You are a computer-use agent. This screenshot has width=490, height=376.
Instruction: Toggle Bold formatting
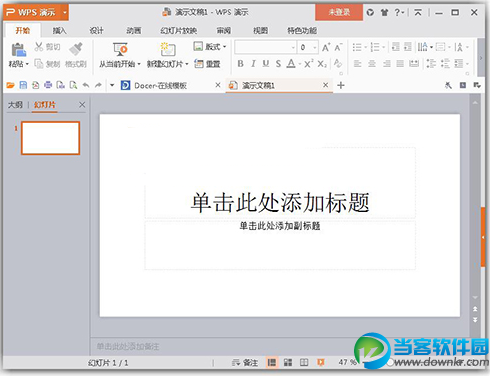tap(240, 63)
